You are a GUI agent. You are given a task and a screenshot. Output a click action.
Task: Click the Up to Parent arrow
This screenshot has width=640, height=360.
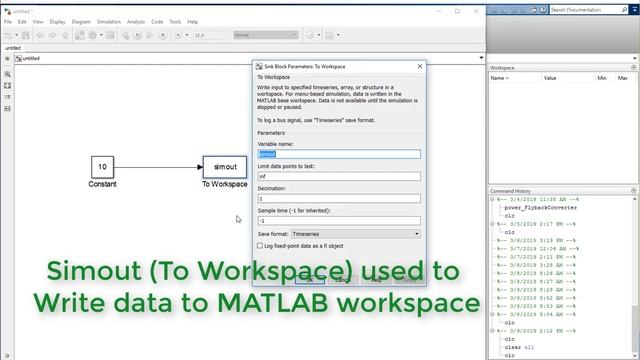[x=65, y=36]
